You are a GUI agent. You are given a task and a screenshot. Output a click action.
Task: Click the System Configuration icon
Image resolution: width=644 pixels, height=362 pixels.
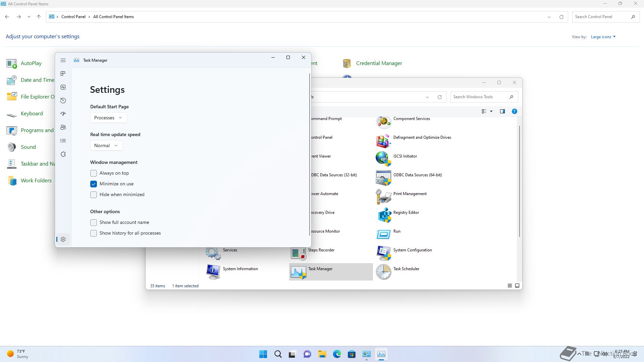click(x=383, y=253)
